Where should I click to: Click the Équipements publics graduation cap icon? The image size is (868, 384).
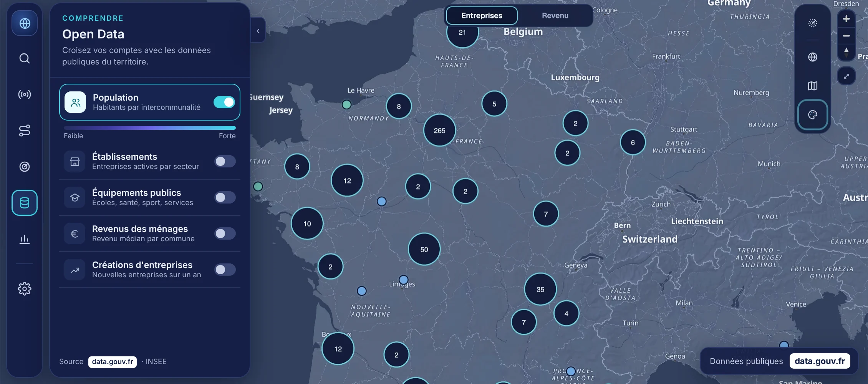tap(75, 197)
